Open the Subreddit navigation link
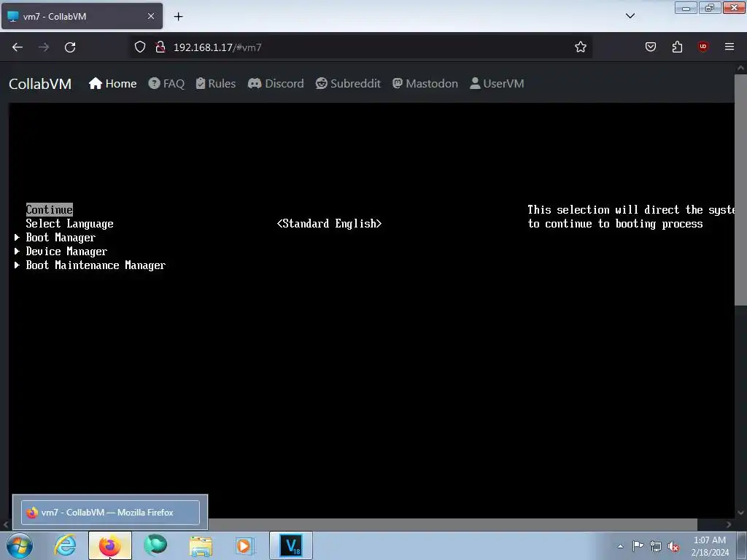 (x=348, y=84)
